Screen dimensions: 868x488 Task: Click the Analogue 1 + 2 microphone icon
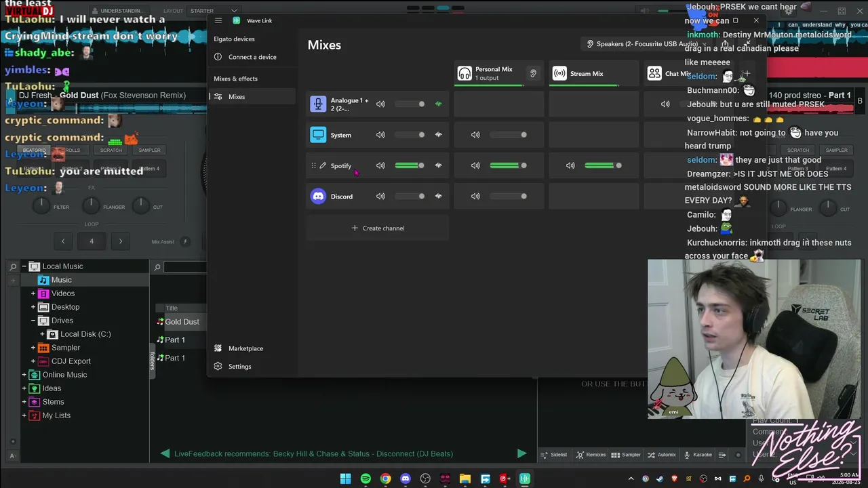click(x=318, y=104)
